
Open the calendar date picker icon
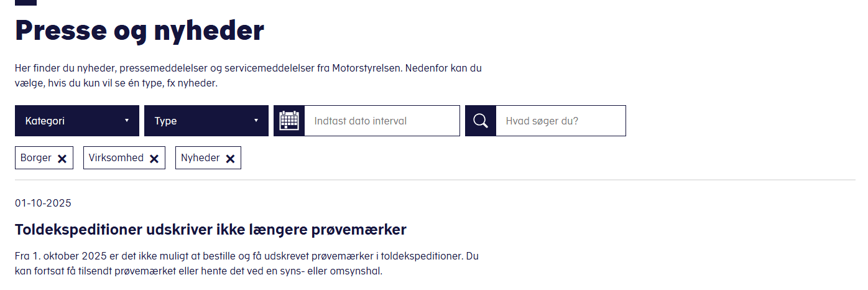pyautogui.click(x=289, y=121)
